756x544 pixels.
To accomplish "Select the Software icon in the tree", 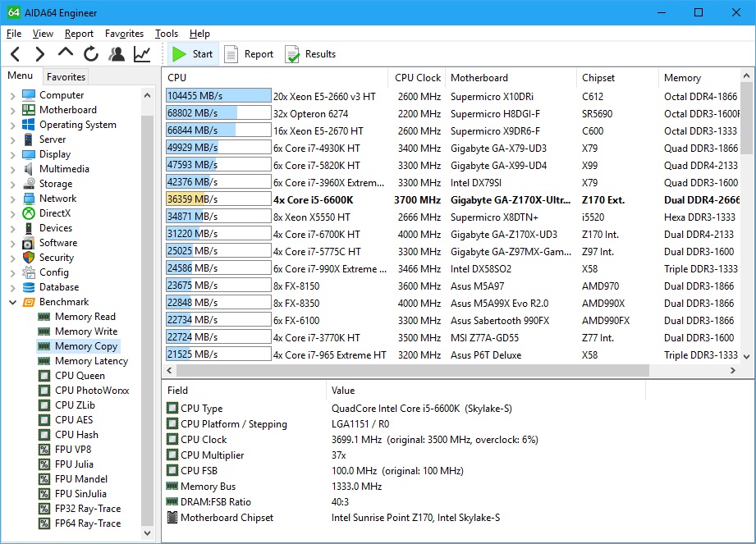I will point(29,243).
